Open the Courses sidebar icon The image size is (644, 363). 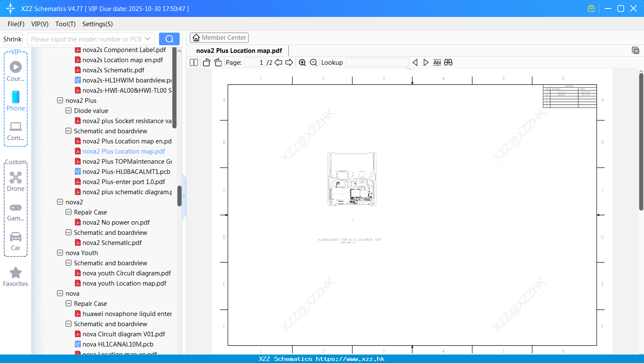[x=16, y=71]
